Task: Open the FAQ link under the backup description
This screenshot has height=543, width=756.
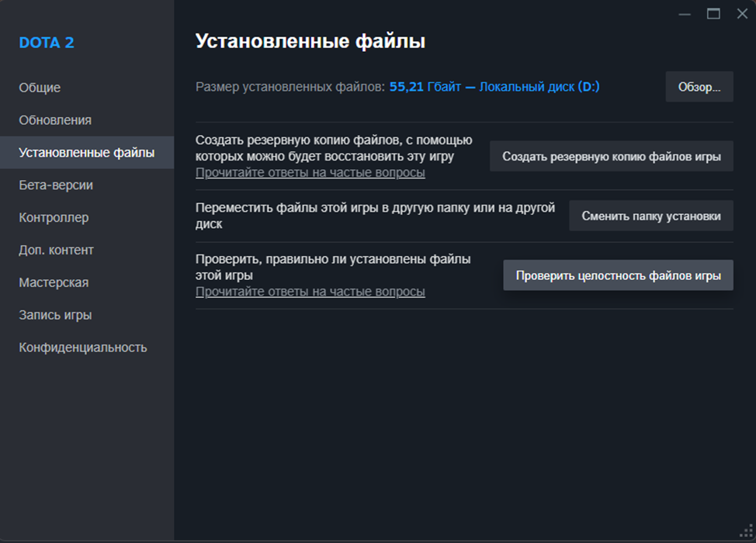Action: coord(310,173)
